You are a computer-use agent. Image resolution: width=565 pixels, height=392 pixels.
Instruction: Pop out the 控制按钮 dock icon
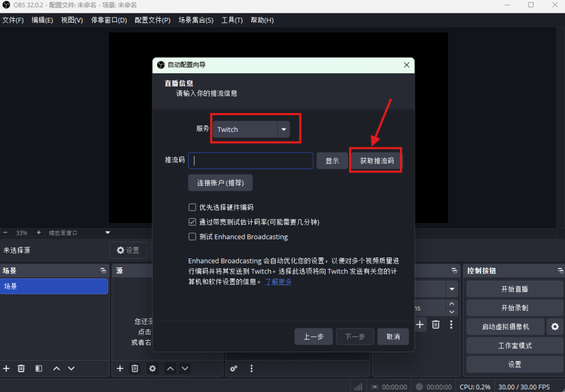coord(559,271)
